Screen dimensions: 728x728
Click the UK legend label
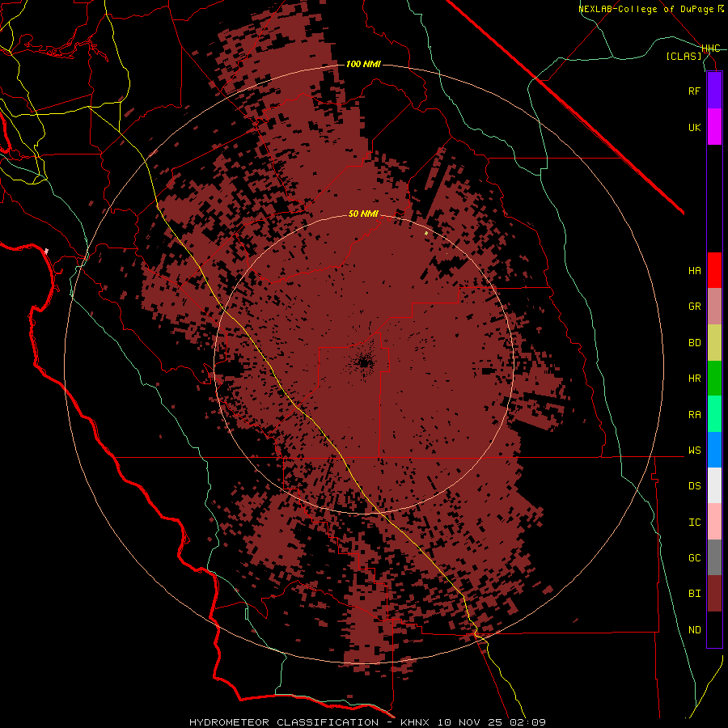click(x=695, y=127)
